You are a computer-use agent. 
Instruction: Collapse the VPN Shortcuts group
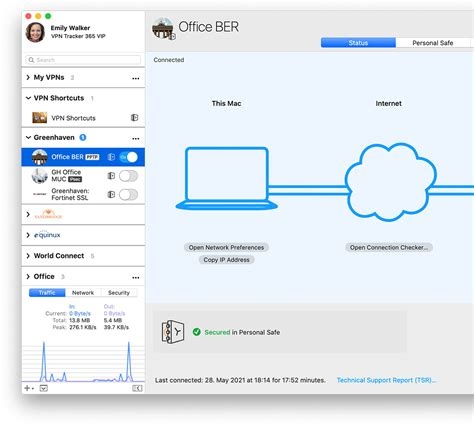[x=28, y=98]
